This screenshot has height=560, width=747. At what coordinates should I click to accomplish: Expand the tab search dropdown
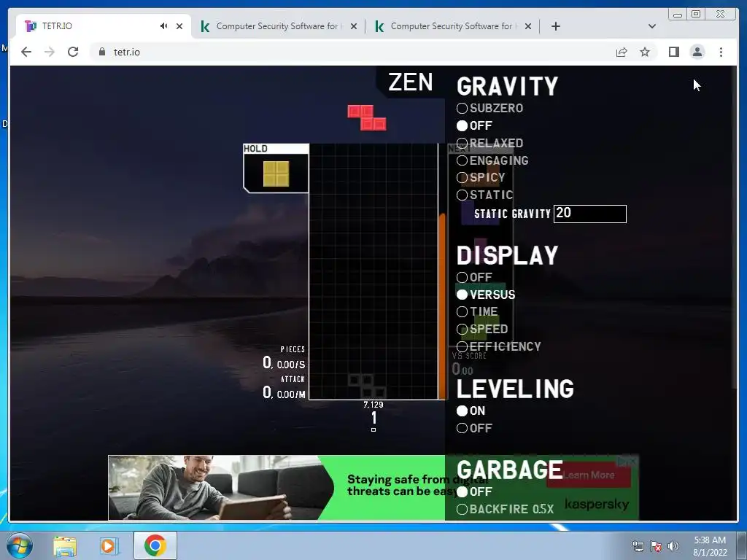coord(652,26)
